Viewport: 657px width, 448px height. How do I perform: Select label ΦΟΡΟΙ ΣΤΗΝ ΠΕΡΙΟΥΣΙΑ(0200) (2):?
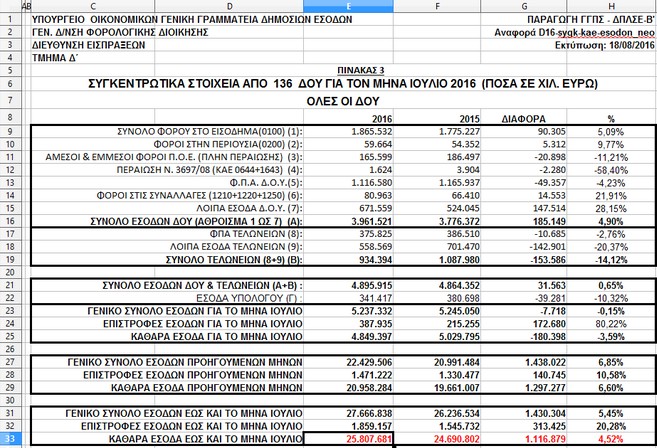[228, 144]
